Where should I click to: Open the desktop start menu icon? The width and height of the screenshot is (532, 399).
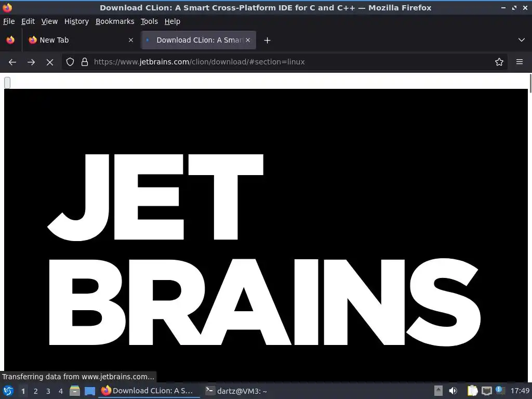point(8,391)
